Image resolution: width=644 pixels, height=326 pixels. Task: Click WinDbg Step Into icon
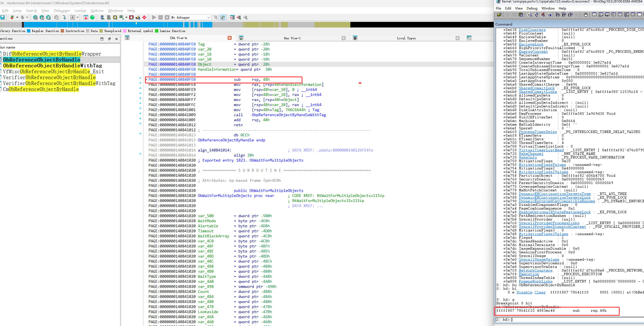click(x=557, y=15)
